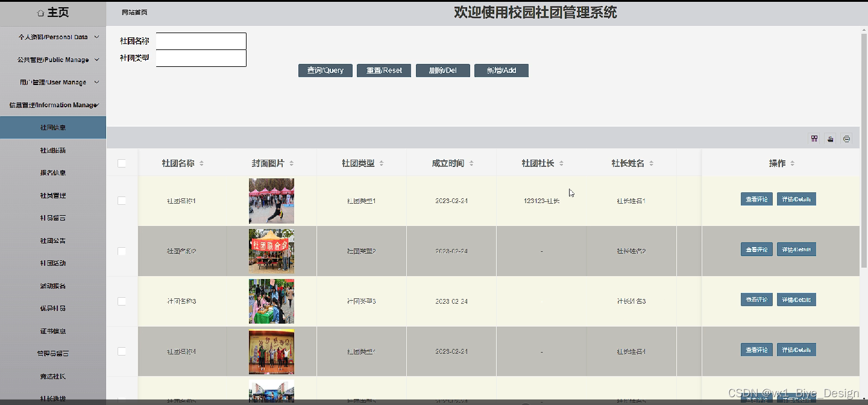Click the print icon above the table
The height and width of the screenshot is (405, 868).
tap(846, 139)
